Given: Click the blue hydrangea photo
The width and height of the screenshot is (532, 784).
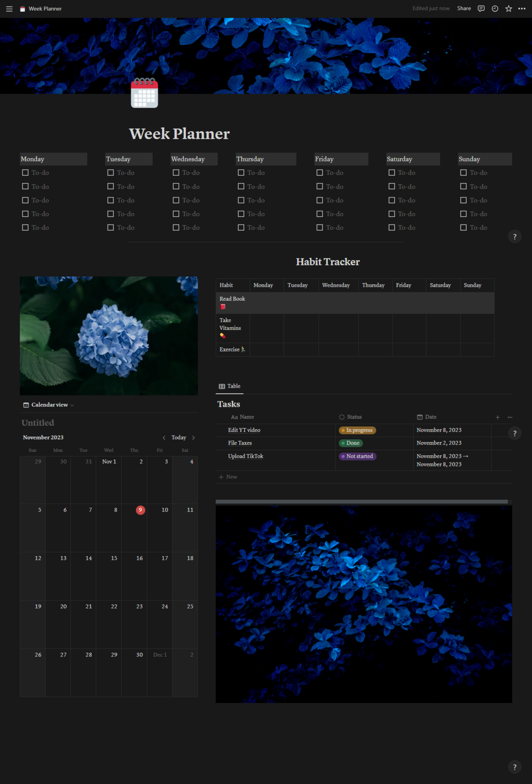Looking at the screenshot, I should point(109,336).
